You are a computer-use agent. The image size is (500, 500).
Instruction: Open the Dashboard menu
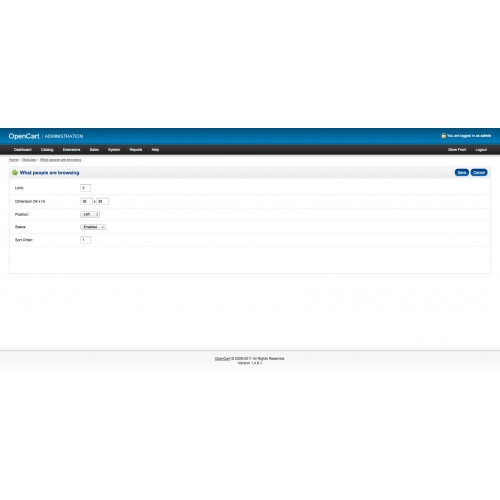click(x=23, y=150)
